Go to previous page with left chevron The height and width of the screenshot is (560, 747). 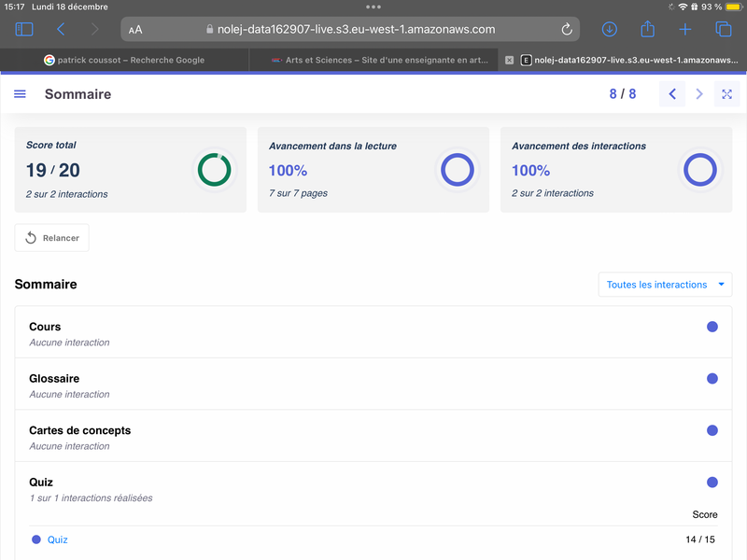pyautogui.click(x=671, y=94)
